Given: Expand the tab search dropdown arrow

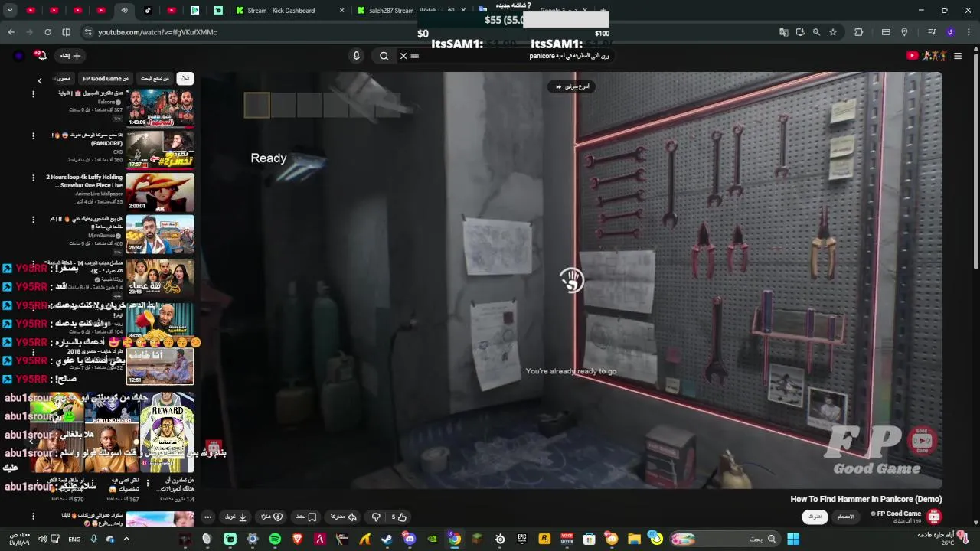Looking at the screenshot, I should pyautogui.click(x=10, y=11).
